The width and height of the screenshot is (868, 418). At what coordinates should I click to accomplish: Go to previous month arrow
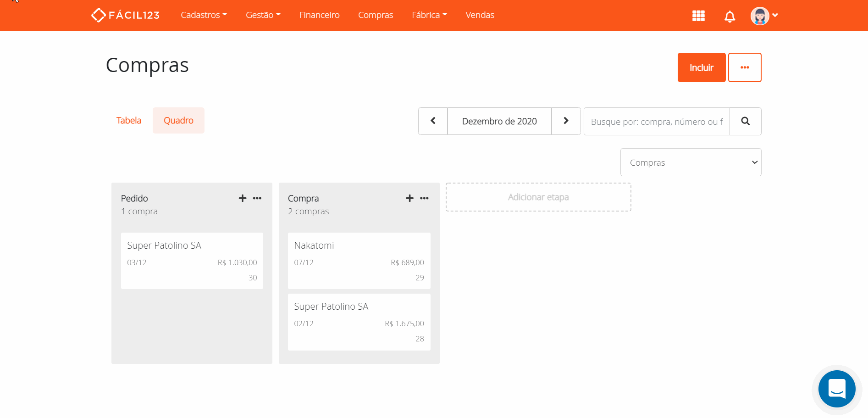pyautogui.click(x=433, y=121)
